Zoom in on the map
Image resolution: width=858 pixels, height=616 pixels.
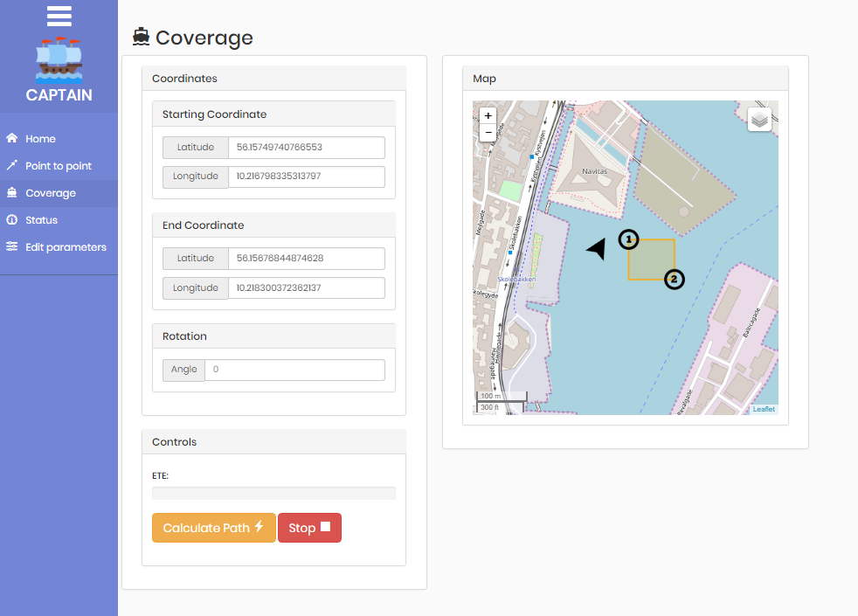coord(488,115)
